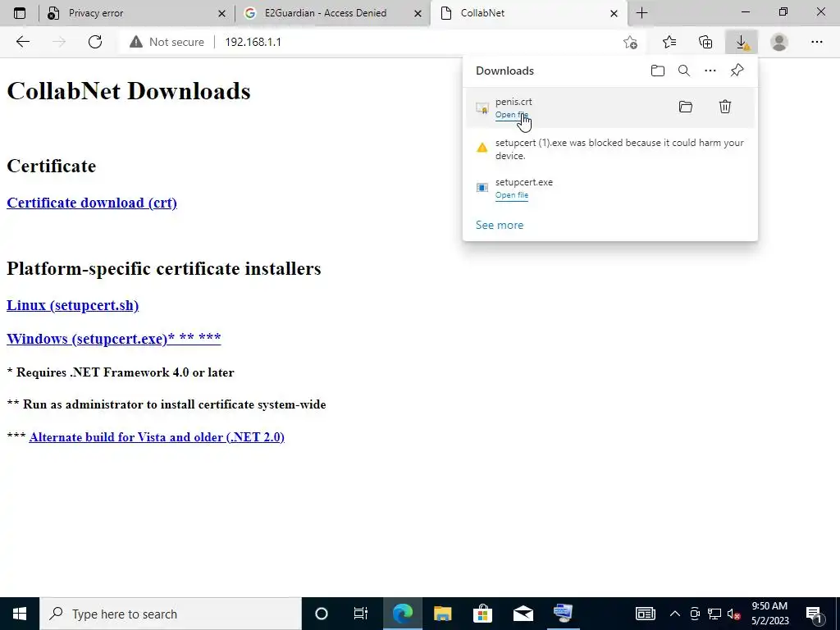Viewport: 840px width, 630px height.
Task: Click Certificate download (crt) link
Action: point(92,203)
